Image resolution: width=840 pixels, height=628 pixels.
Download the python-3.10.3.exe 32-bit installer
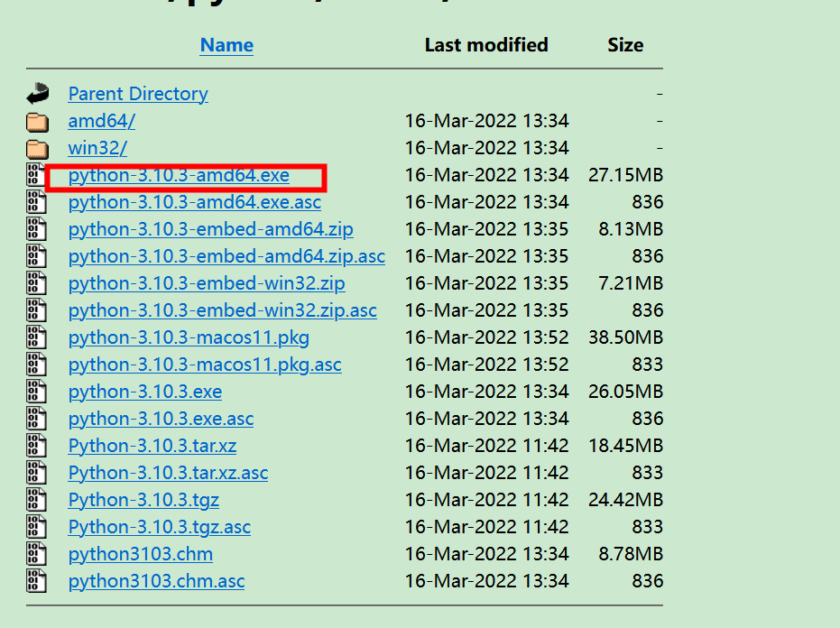(145, 392)
